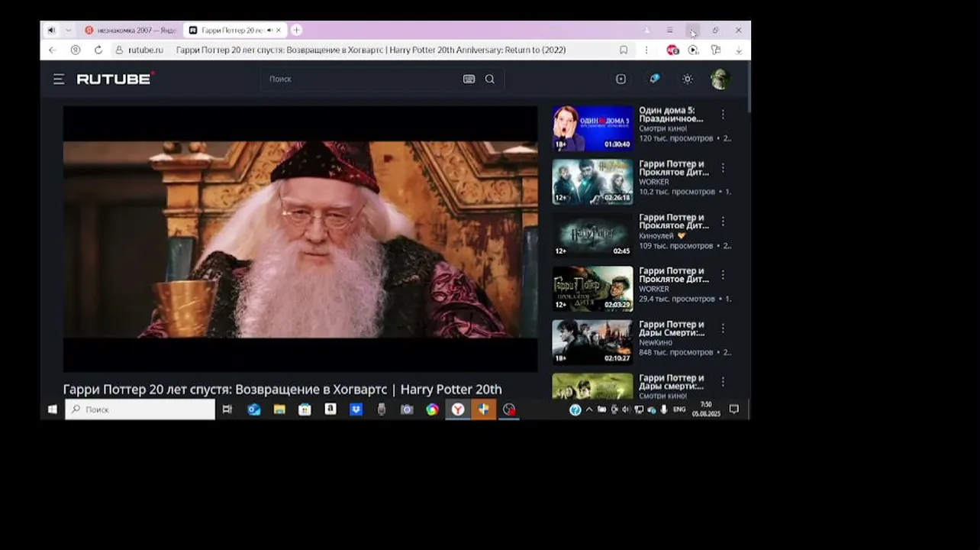Open the user profile avatar menu
Viewport: 980px width, 550px height.
coord(720,79)
